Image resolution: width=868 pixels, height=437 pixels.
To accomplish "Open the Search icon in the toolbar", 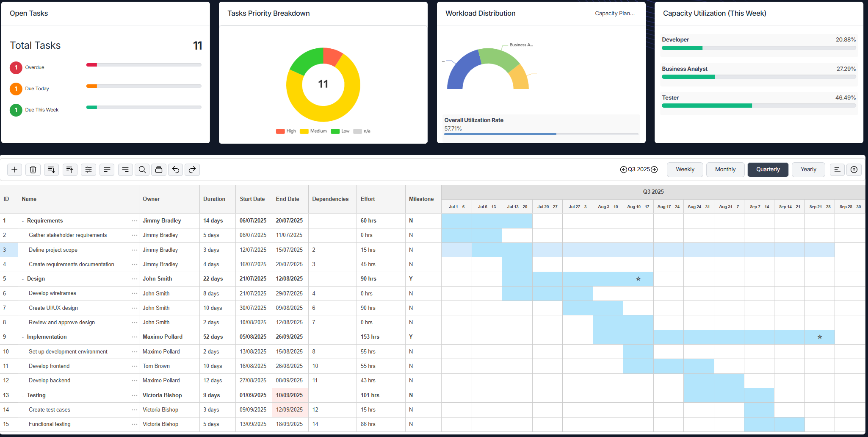I will pyautogui.click(x=142, y=170).
